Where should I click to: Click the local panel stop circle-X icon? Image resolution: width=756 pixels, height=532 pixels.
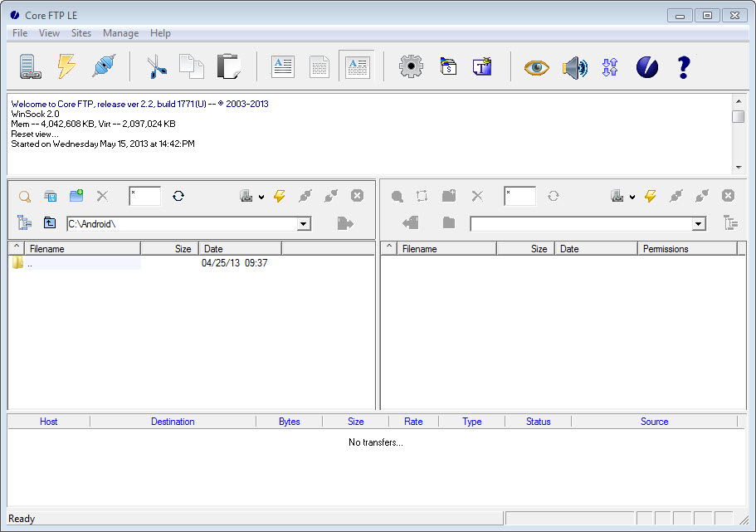coord(357,195)
